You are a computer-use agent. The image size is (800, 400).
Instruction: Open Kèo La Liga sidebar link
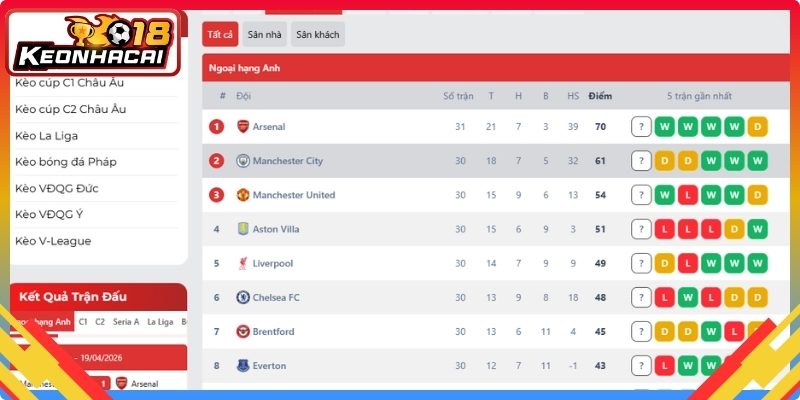click(x=46, y=136)
